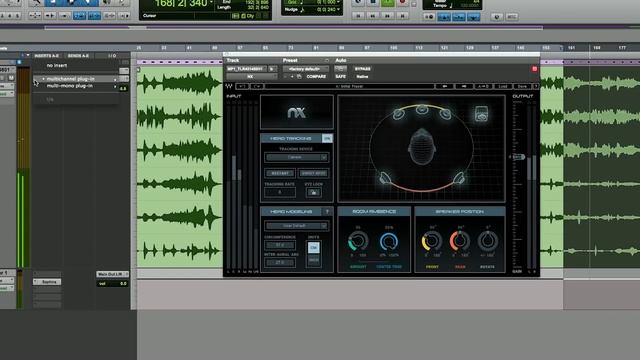Open Head Modeling help question mark
This screenshot has width=640, height=360.
click(x=327, y=211)
